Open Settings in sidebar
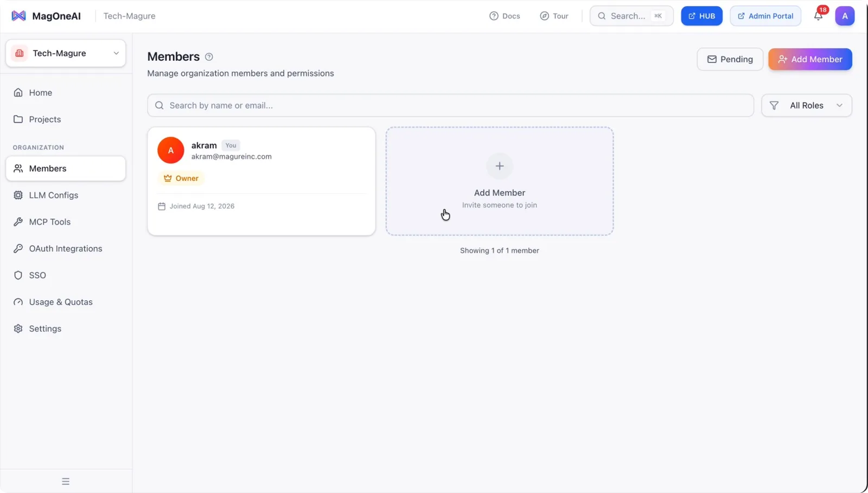 click(66, 328)
